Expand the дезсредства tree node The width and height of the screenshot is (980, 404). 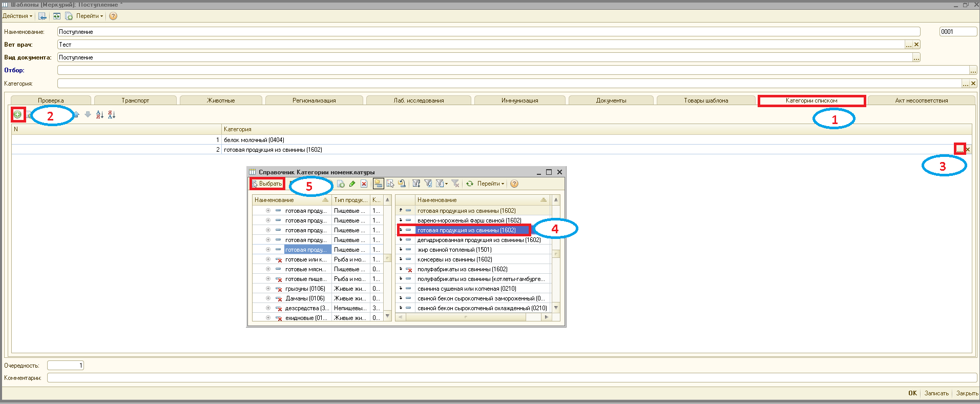pos(268,308)
